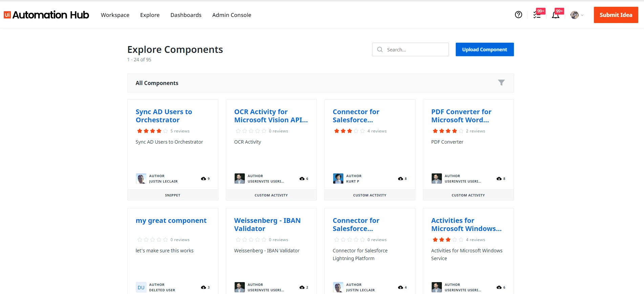Click download icon on Weissenberg IBAN Validator card
This screenshot has height=294, width=644.
click(x=302, y=287)
